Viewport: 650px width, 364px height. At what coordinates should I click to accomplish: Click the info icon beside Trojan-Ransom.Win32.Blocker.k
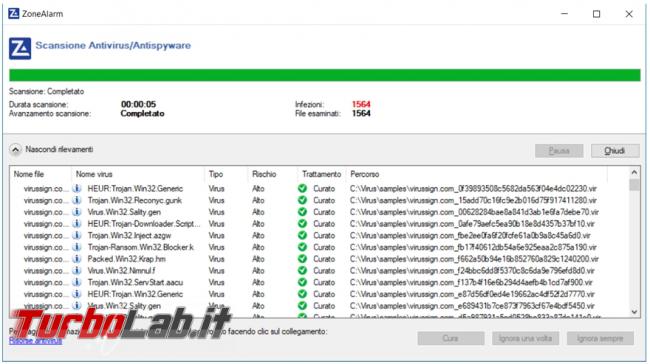click(x=77, y=247)
